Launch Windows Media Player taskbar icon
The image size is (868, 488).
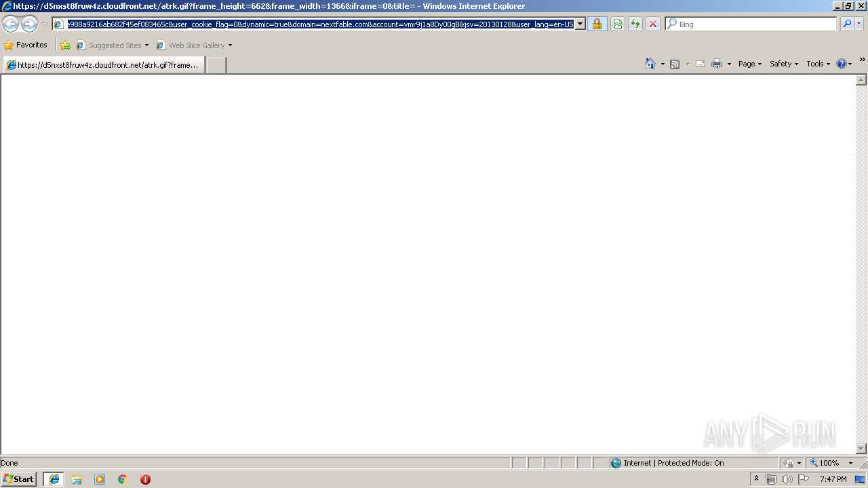pyautogui.click(x=100, y=479)
